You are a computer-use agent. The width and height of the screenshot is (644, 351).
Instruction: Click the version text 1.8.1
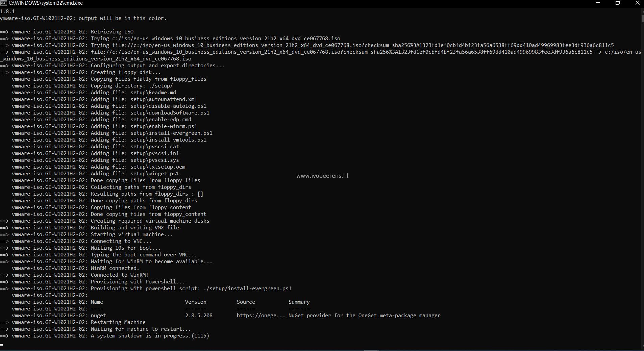(7, 11)
